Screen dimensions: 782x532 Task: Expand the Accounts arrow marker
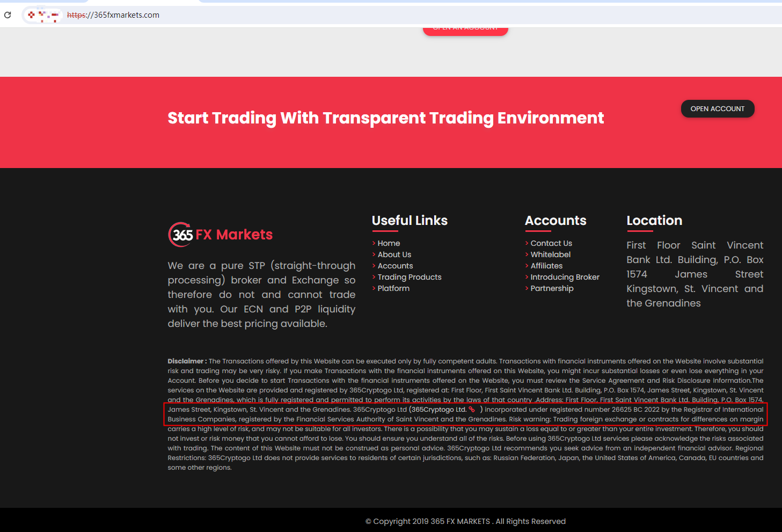tap(374, 266)
